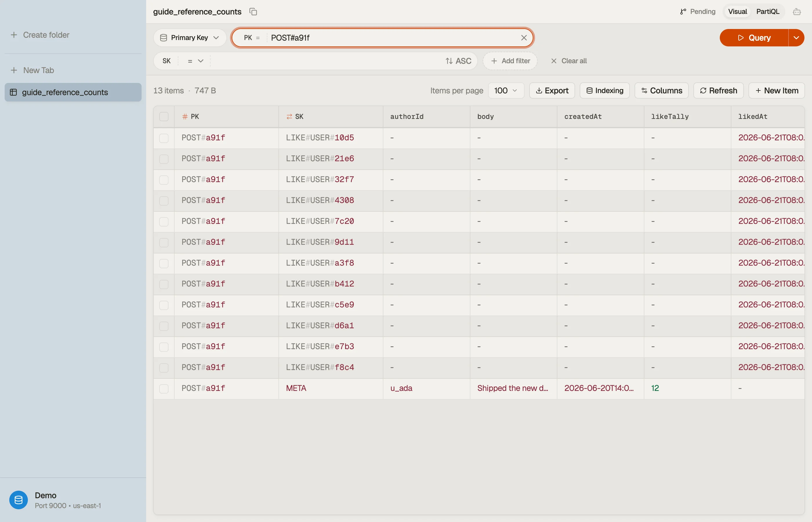812x522 pixels.
Task: Copy the table name guide_reference_counts
Action: (x=253, y=12)
